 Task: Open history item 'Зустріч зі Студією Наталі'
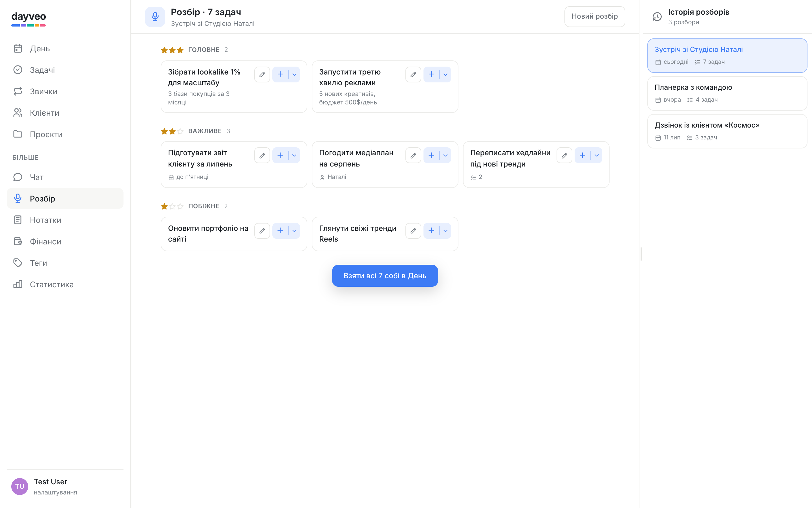[727, 55]
